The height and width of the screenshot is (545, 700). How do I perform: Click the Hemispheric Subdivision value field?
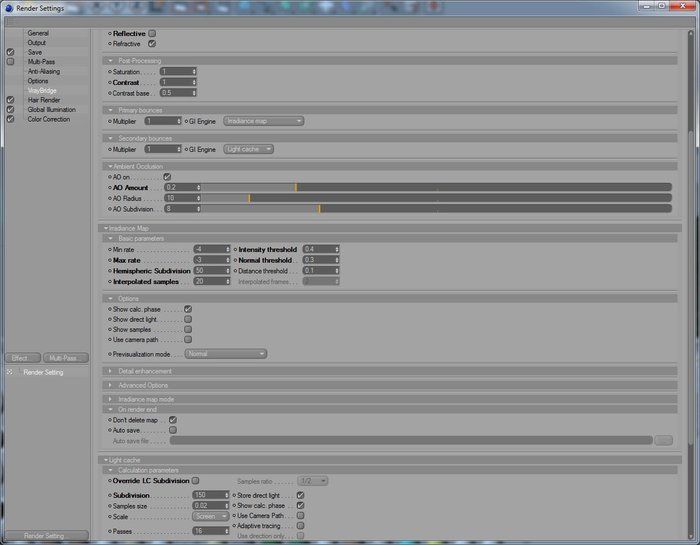pos(209,270)
